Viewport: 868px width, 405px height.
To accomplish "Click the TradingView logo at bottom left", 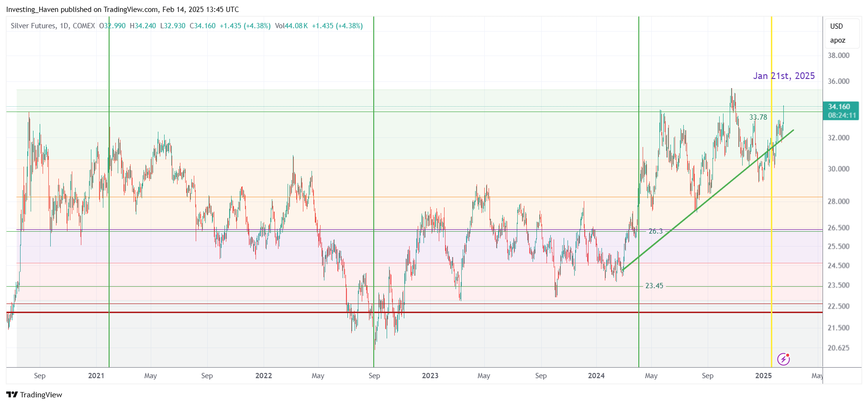I will click(34, 394).
